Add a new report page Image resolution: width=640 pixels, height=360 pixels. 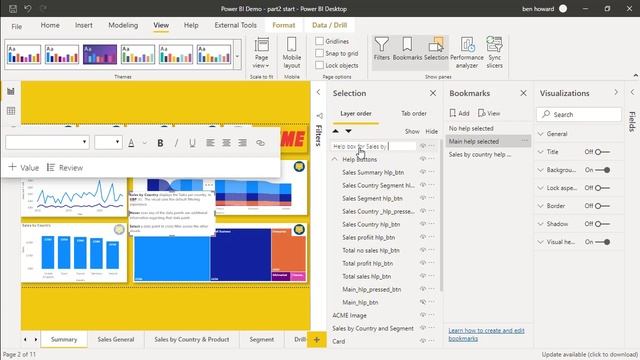click(316, 339)
